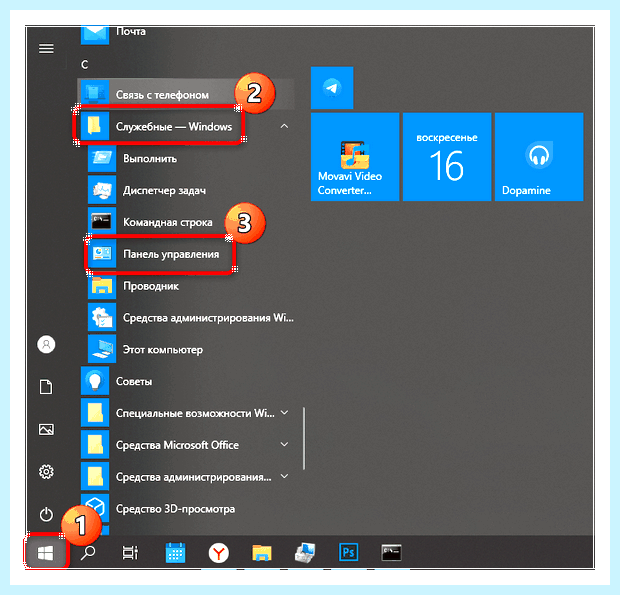Viewport: 620px width, 595px height.
Task: Click the Служебные — Windows folder
Action: 186,127
